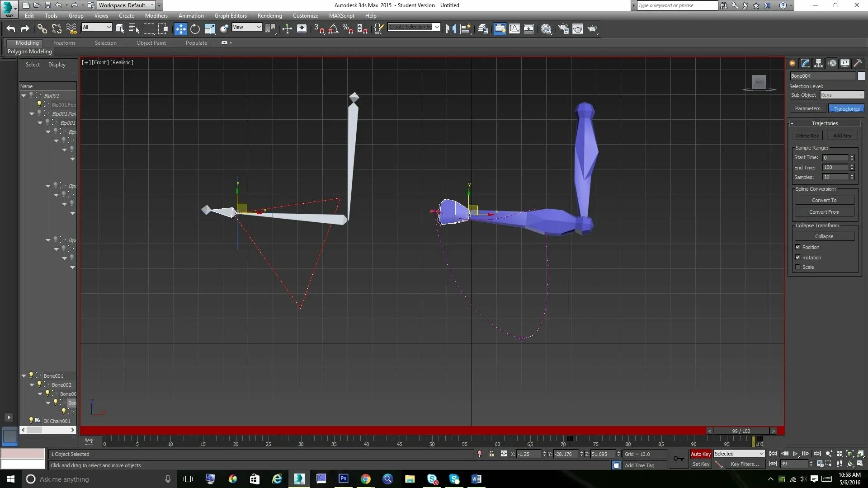Turn off Auto Key mode

tap(701, 454)
